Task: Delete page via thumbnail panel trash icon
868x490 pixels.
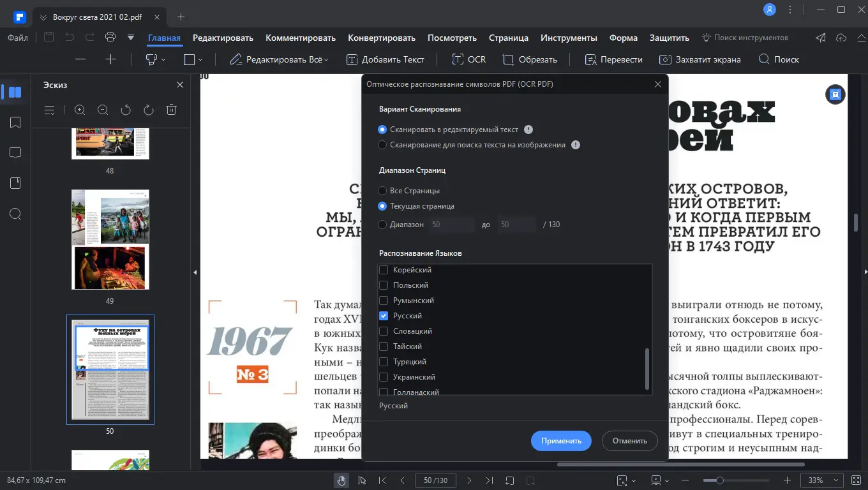Action: pyautogui.click(x=171, y=110)
